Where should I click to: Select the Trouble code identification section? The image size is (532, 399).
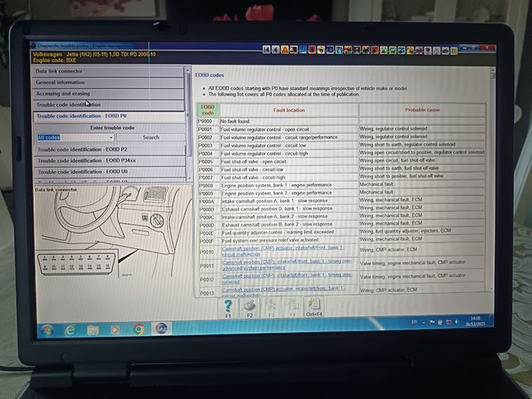coord(108,105)
